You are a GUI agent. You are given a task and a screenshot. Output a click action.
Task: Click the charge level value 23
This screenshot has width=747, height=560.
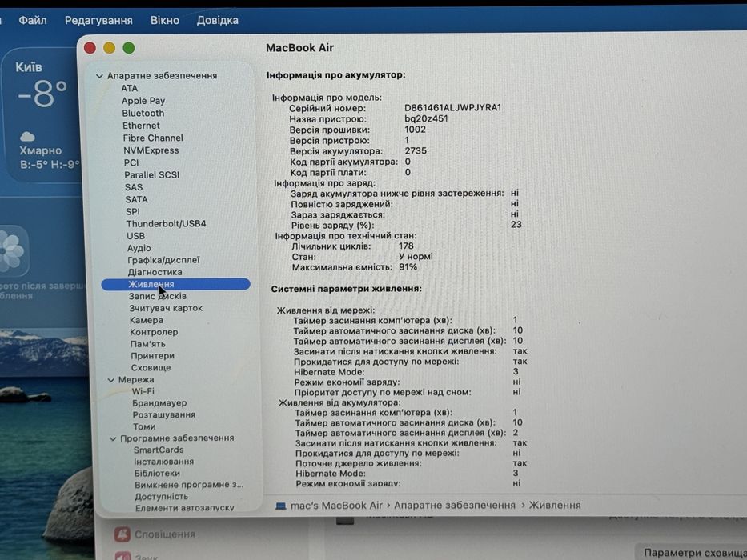[516, 225]
